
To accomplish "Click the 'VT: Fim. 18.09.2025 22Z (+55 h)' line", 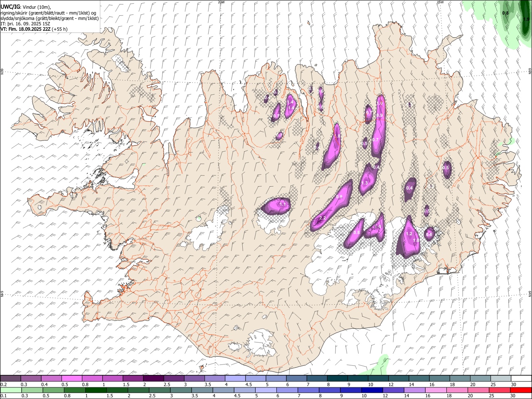I will (34, 29).
